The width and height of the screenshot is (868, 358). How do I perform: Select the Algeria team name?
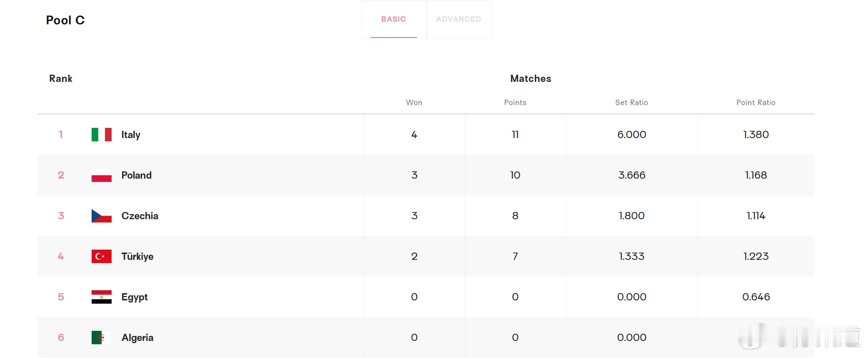click(x=137, y=338)
